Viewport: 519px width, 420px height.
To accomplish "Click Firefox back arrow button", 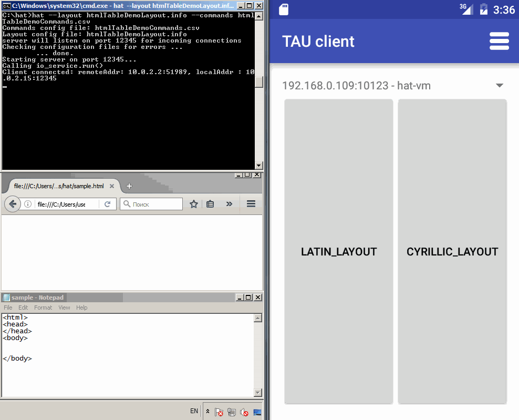I will click(13, 204).
